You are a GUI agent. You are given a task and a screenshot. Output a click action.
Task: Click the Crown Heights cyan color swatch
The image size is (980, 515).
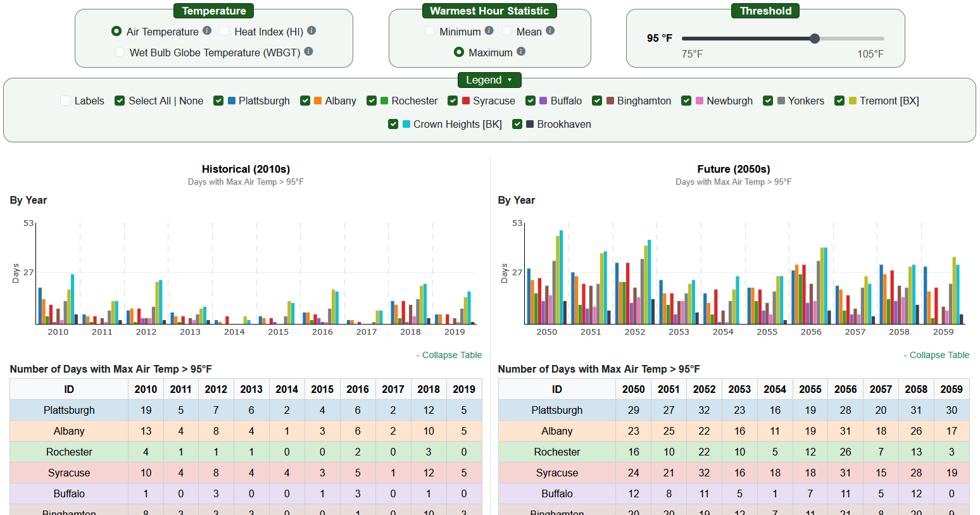406,124
